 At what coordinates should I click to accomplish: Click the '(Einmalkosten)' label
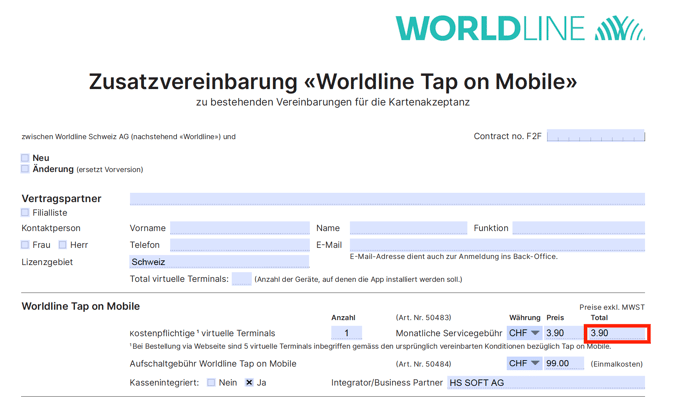pyautogui.click(x=616, y=364)
